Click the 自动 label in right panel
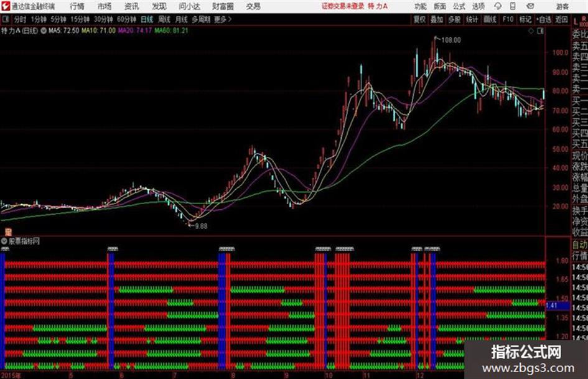 580,245
